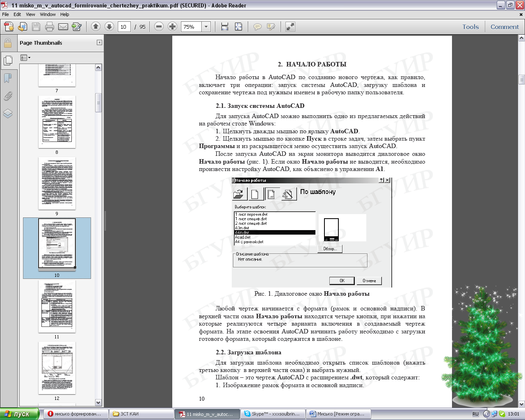The width and height of the screenshot is (525, 420).
Task: Click the thumbnails panel scrollbar thumb
Action: [x=98, y=103]
